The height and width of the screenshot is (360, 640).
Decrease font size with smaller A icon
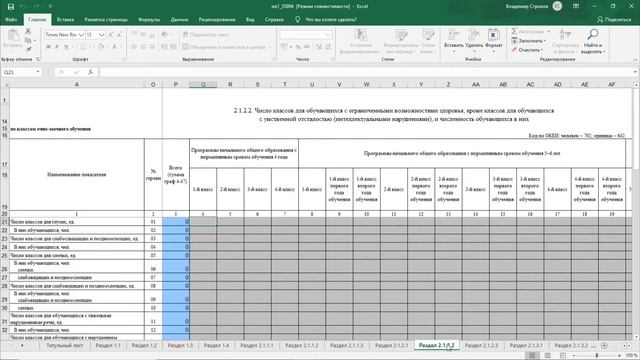(120, 35)
